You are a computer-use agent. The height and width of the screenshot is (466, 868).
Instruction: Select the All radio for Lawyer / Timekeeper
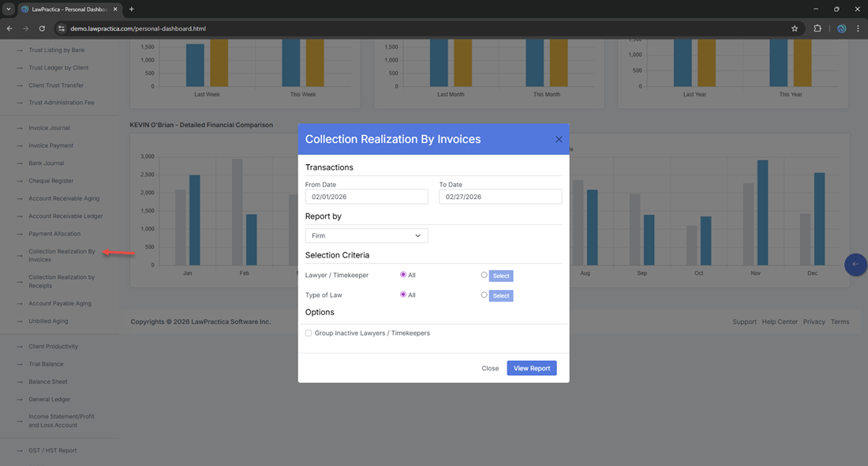pos(403,275)
